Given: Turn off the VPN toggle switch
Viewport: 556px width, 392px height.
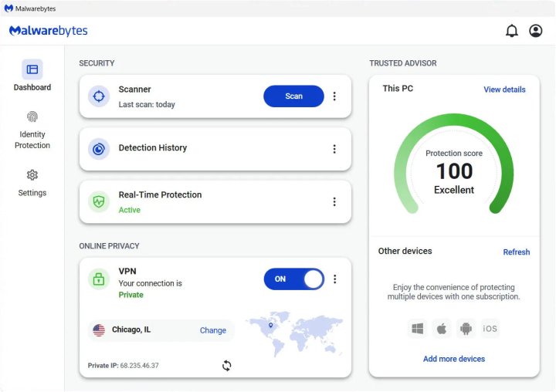Looking at the screenshot, I should point(293,279).
